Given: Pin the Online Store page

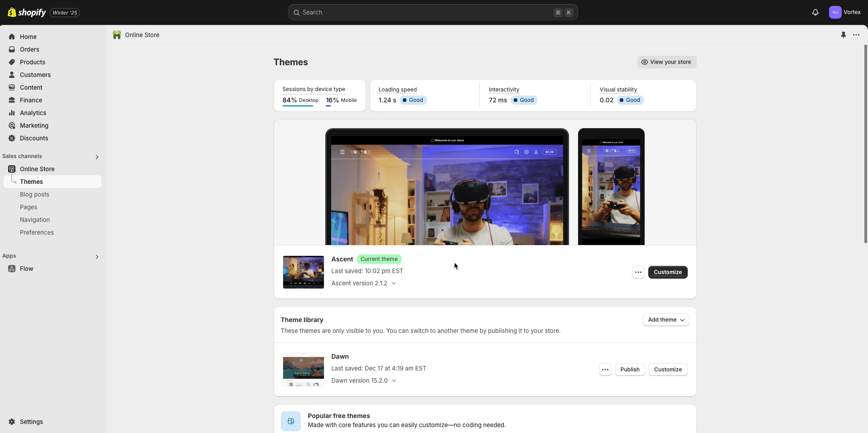Looking at the screenshot, I should pyautogui.click(x=843, y=35).
